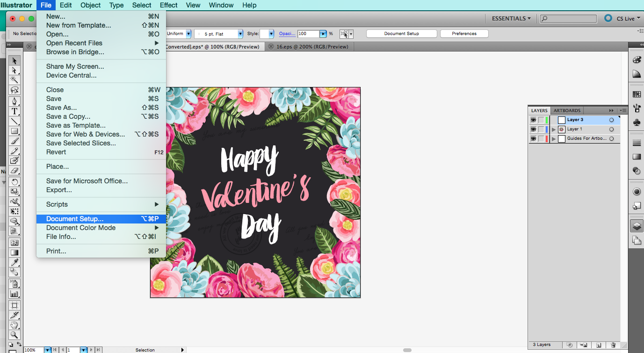
Task: Hide Layer 1 with eye icon
Action: point(533,129)
